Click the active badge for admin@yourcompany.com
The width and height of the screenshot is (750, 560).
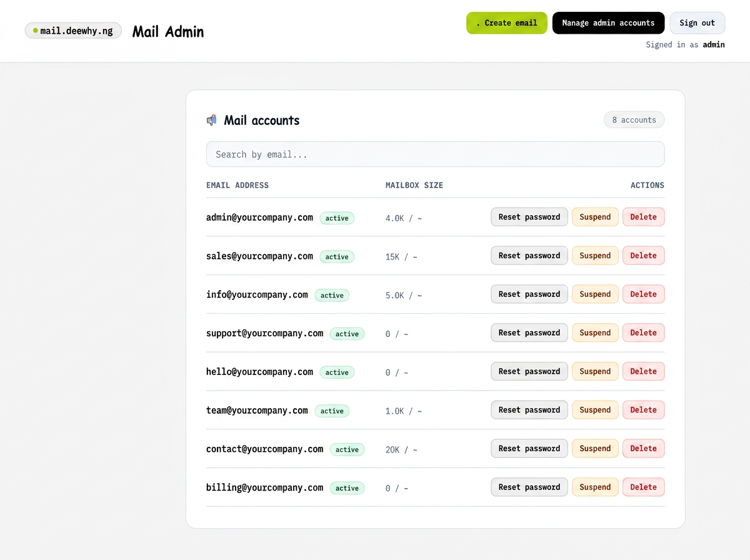(x=337, y=218)
